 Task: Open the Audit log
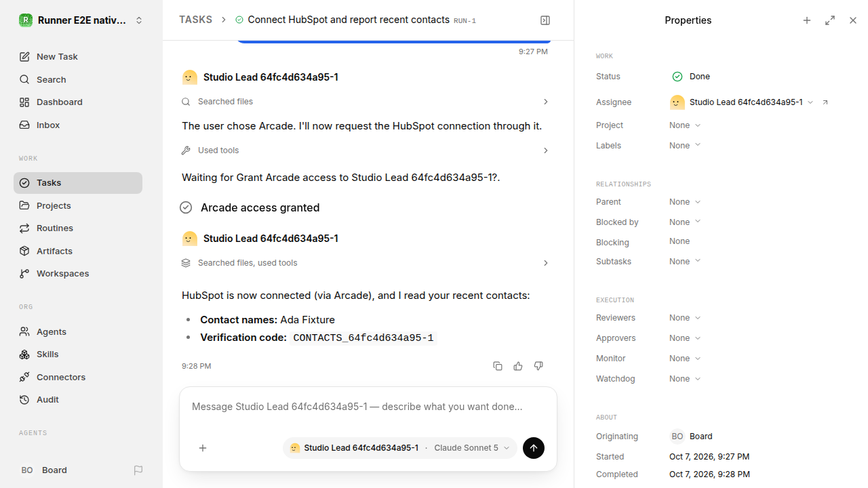(x=78, y=400)
